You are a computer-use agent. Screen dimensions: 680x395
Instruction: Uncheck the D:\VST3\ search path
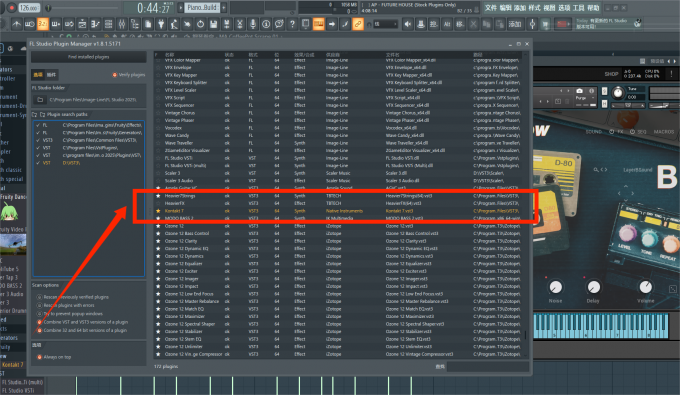pos(38,163)
